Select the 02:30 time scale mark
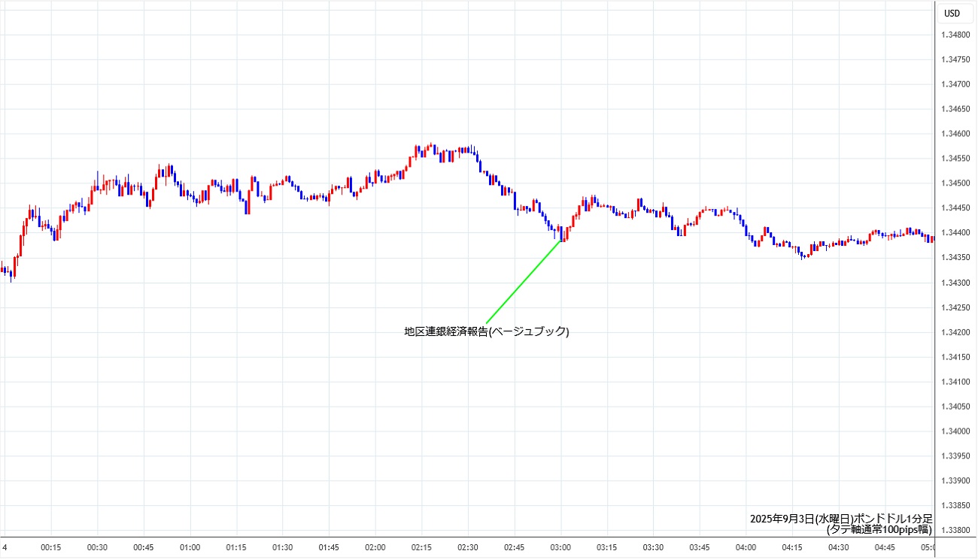Screen dimensions: 978x560 point(468,548)
